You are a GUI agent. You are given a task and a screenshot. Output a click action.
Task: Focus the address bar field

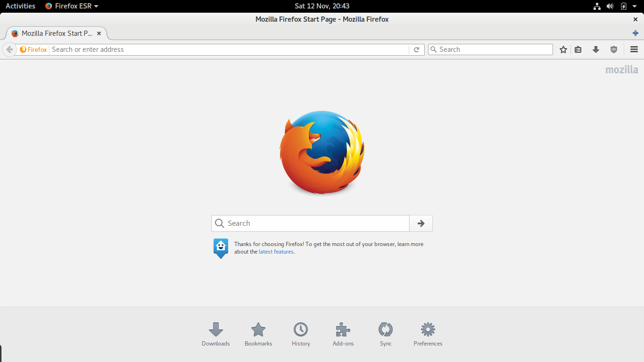pos(230,49)
